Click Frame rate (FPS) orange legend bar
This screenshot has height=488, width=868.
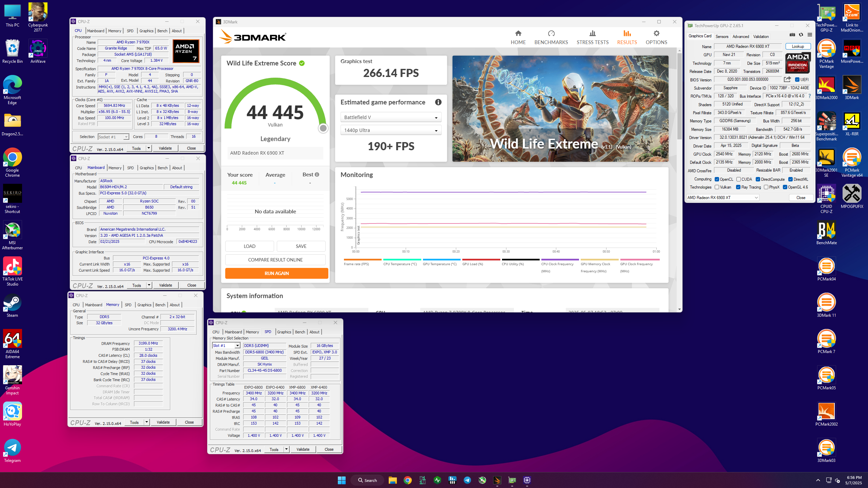click(x=362, y=260)
